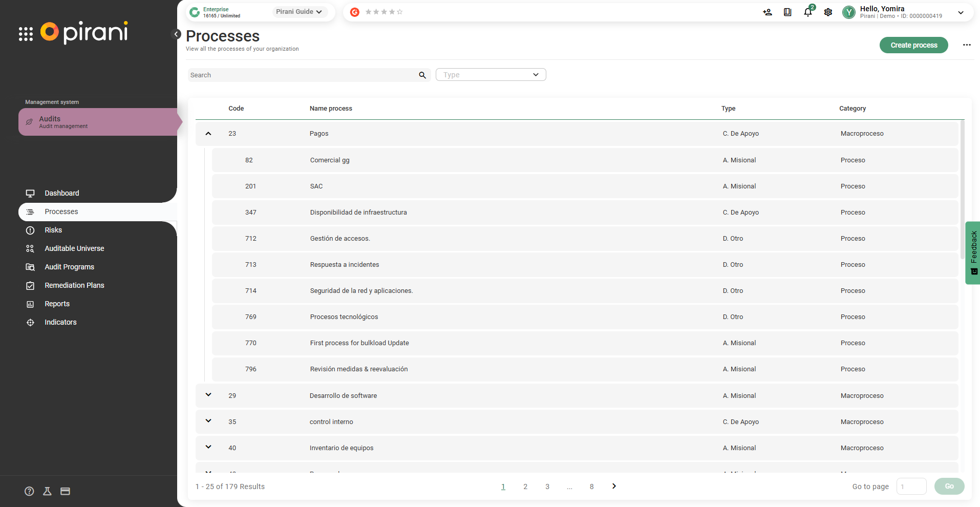Open the settings gear icon
The image size is (980, 507).
click(x=828, y=12)
